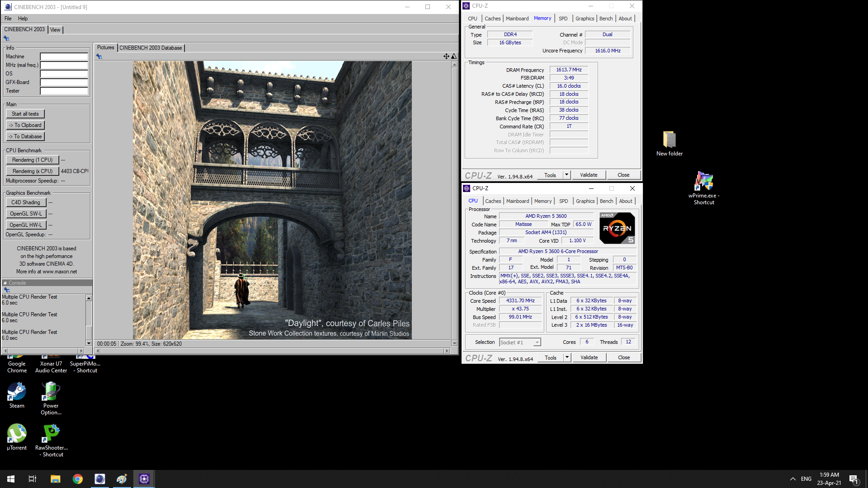Open the Graphics tab in the lower CPU-Z window
Viewport: 868px width, 488px height.
(585, 201)
